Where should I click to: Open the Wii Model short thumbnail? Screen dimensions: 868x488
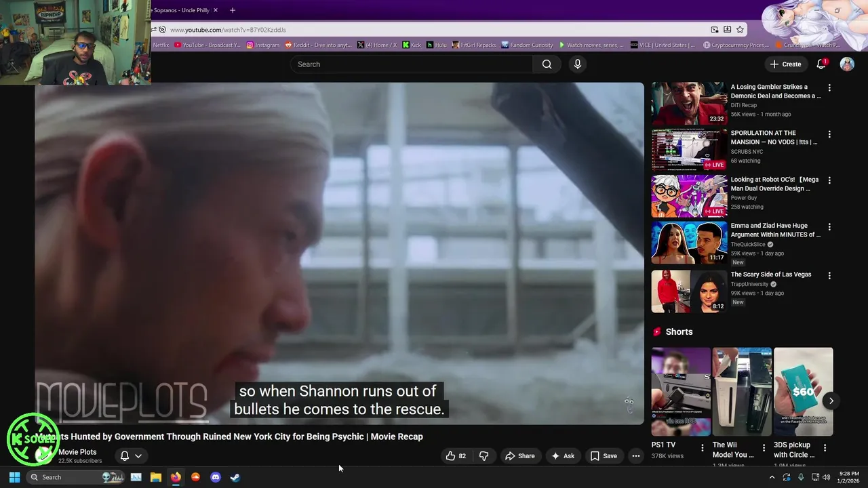coord(742,392)
